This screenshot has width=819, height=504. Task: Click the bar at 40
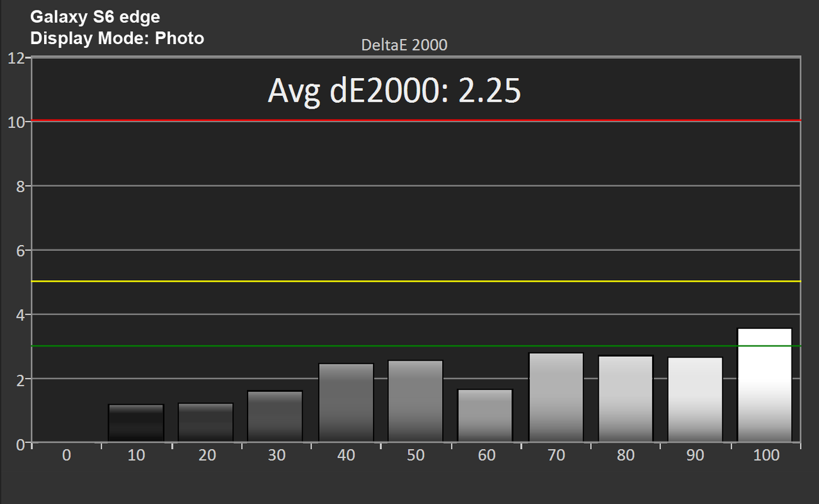[x=346, y=402]
